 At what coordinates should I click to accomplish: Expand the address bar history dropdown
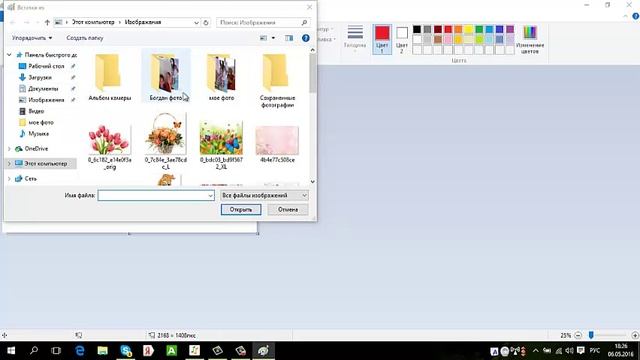pyautogui.click(x=196, y=22)
